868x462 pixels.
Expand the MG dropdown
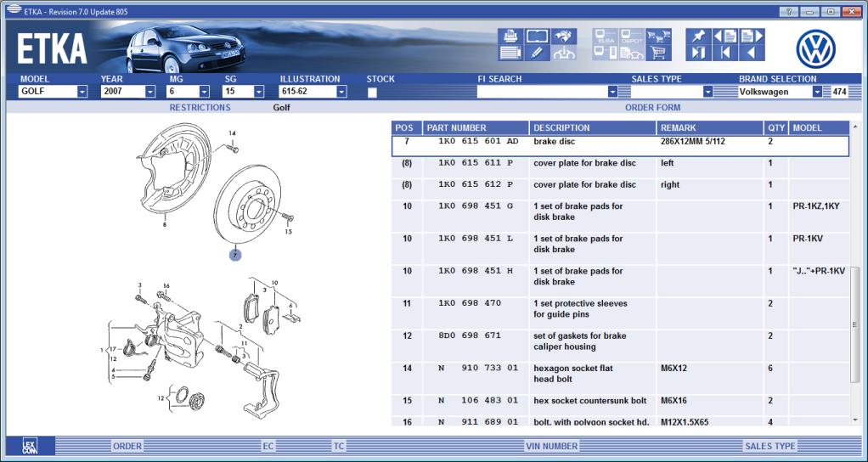(205, 91)
